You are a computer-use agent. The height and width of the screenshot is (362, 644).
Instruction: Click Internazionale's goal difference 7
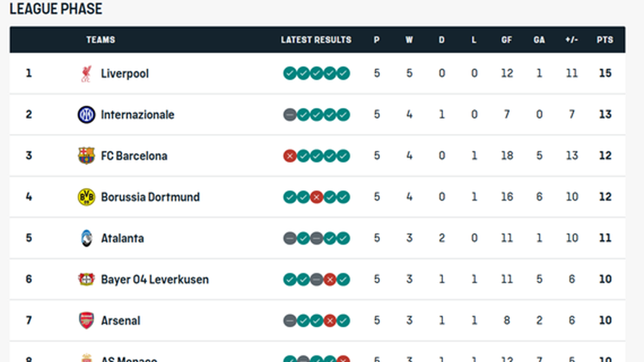point(572,115)
